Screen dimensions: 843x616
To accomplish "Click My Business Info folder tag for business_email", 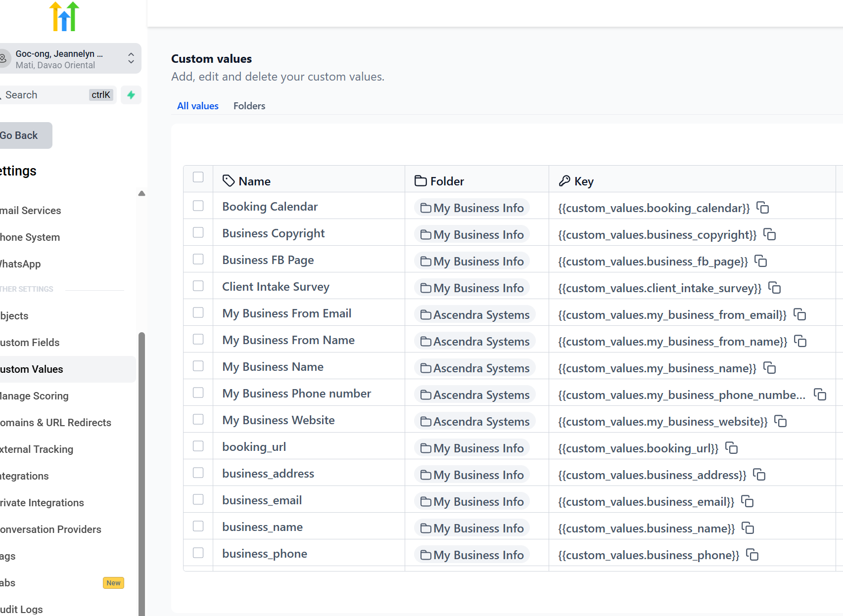I will click(472, 501).
